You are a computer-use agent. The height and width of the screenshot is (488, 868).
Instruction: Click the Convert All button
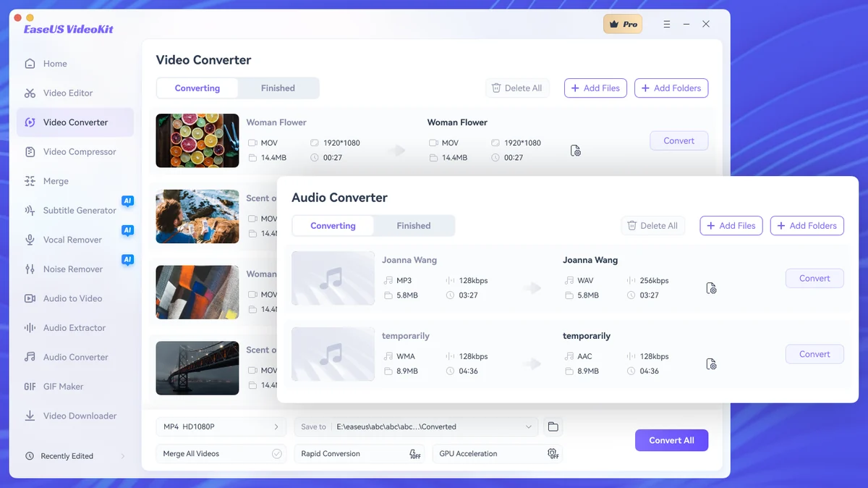tap(671, 440)
